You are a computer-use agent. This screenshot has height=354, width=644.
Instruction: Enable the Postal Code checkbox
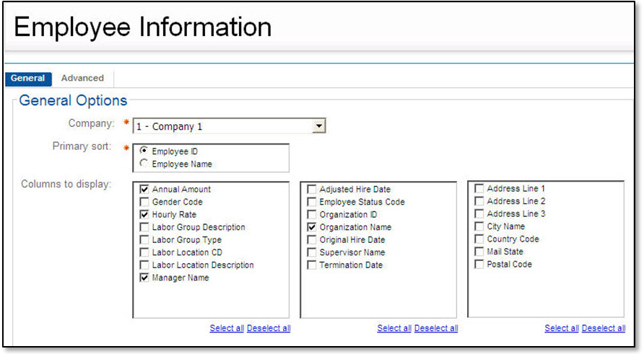coord(479,265)
